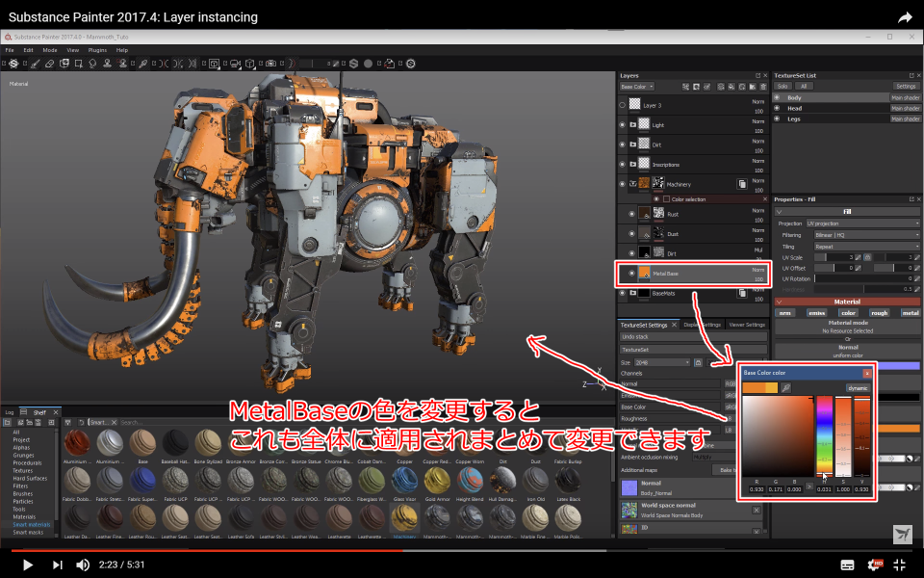Hide the Light folder layer
Screen dimensions: 924x578
(623, 124)
